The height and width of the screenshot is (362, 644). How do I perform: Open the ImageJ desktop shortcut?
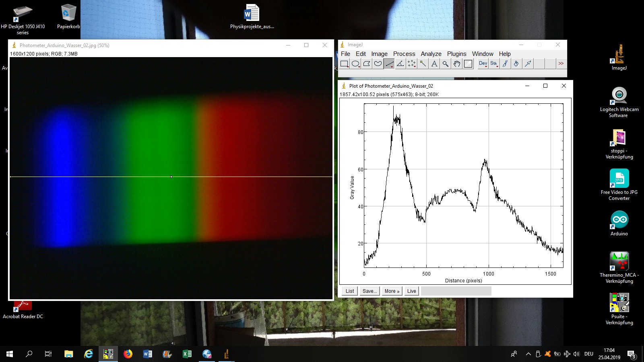(619, 58)
